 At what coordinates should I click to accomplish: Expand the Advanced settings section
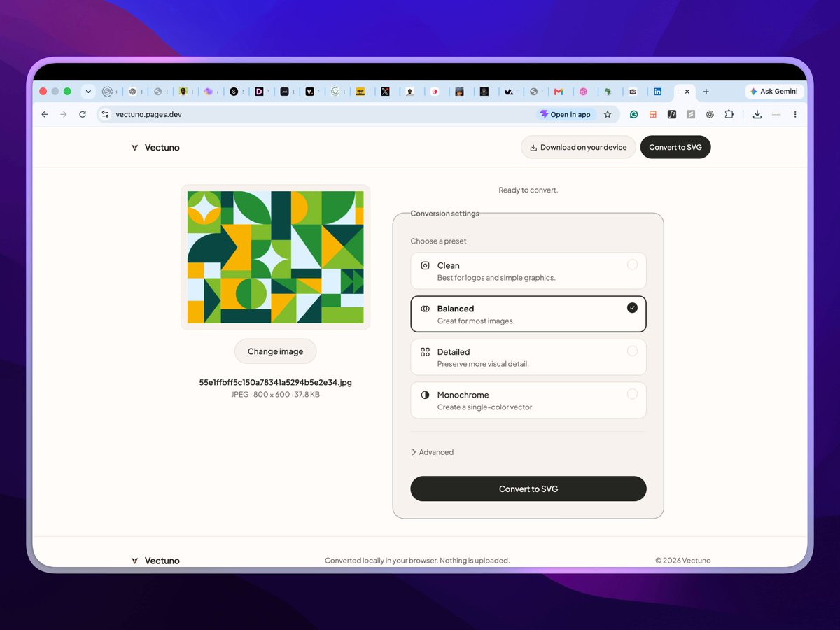pos(433,452)
